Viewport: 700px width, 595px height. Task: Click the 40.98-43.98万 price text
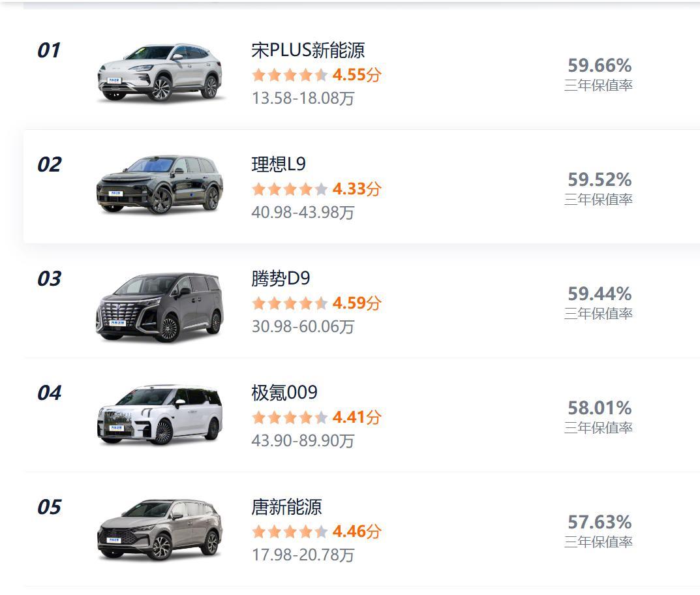(303, 213)
